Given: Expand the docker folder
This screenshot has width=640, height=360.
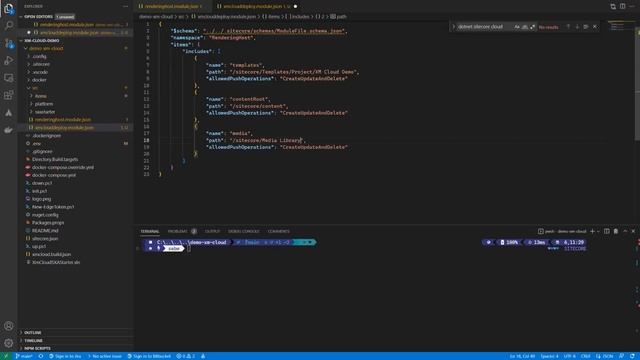Looking at the screenshot, I should (39, 80).
